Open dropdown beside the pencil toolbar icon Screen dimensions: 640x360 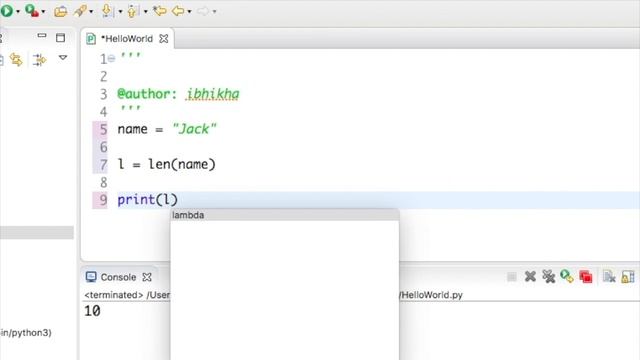point(91,11)
